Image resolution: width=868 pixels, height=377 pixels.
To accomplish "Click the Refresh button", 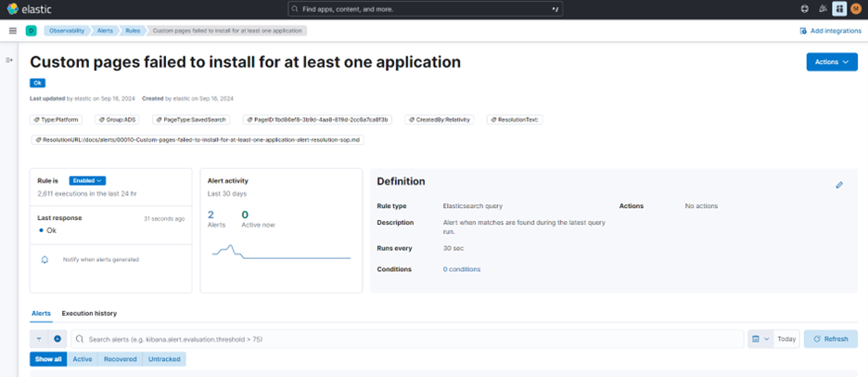I will pyautogui.click(x=830, y=339).
